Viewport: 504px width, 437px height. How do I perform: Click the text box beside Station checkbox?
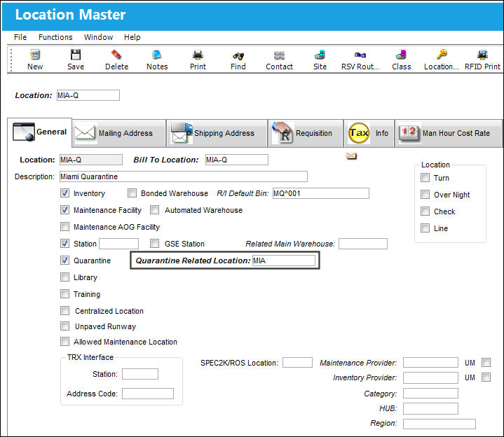pyautogui.click(x=118, y=244)
